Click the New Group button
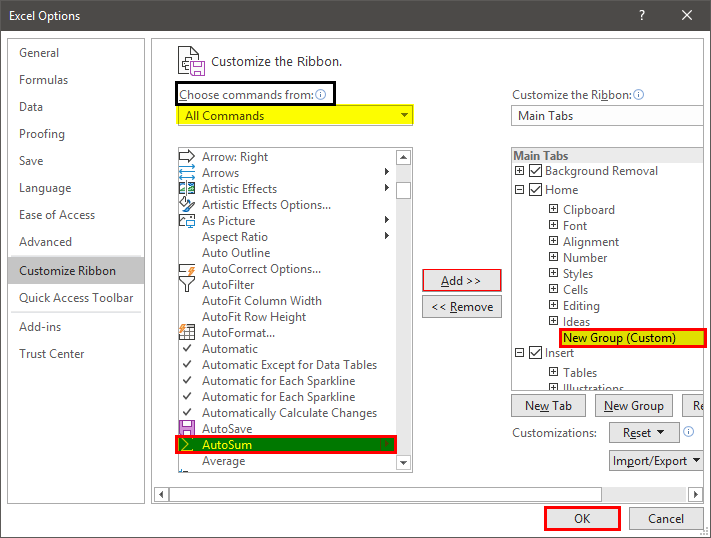 coord(633,405)
